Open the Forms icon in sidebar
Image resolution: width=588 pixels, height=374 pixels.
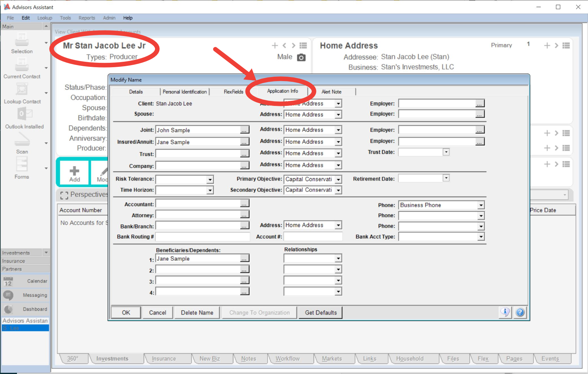pyautogui.click(x=22, y=165)
